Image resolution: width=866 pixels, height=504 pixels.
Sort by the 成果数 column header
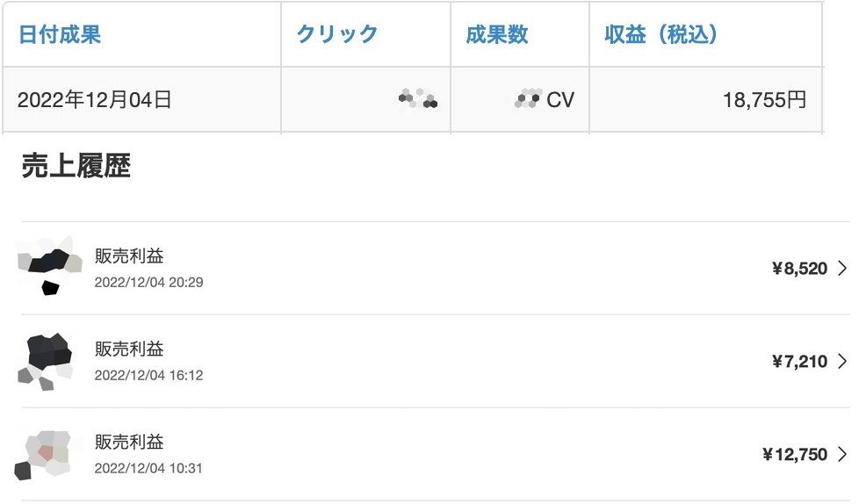point(496,34)
